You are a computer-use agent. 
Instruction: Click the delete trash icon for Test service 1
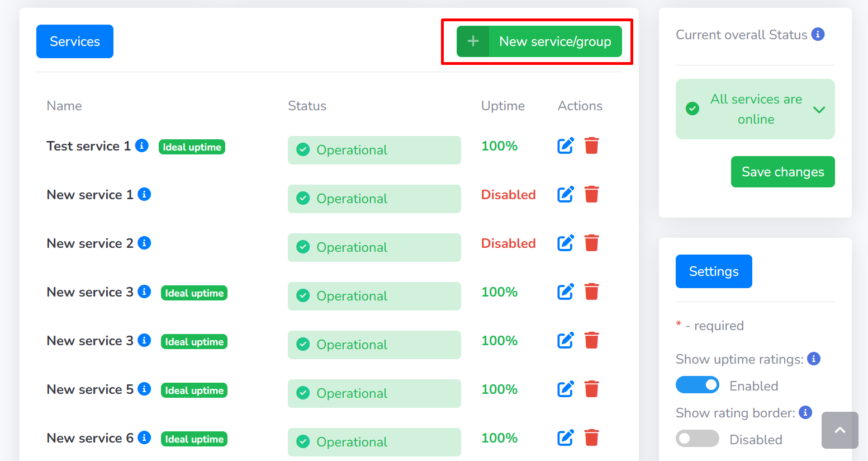(x=592, y=145)
